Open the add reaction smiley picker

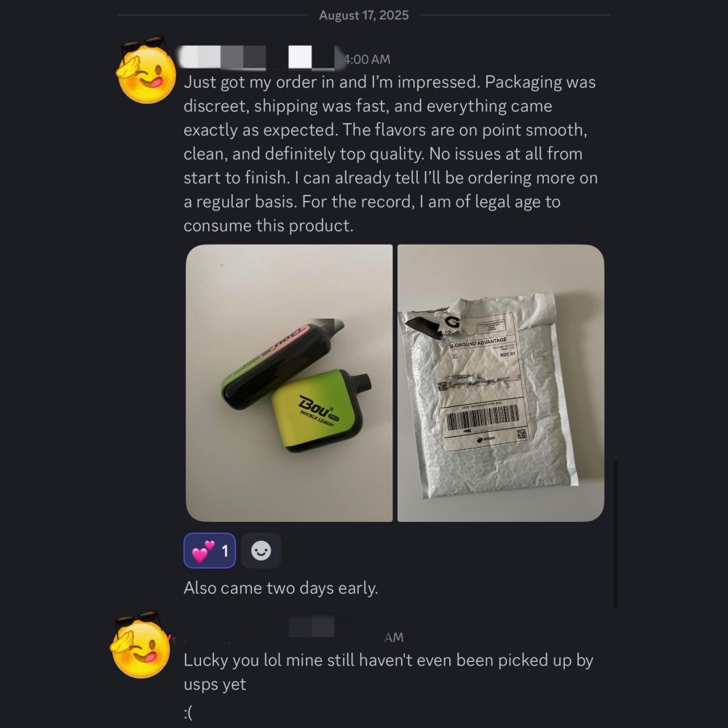(x=261, y=550)
